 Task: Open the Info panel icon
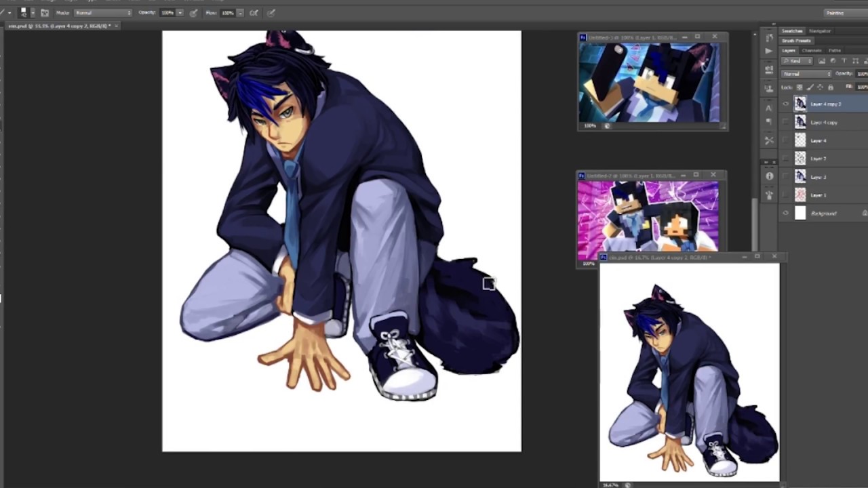click(x=769, y=176)
